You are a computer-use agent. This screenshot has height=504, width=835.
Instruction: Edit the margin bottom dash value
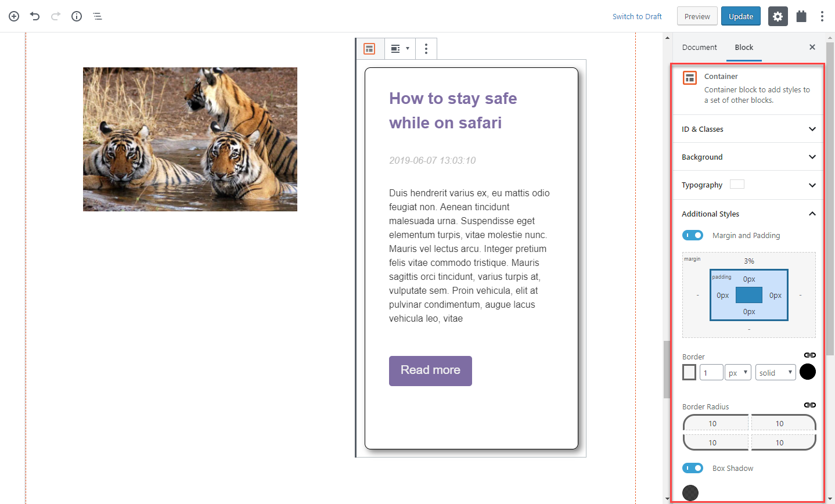tap(749, 329)
